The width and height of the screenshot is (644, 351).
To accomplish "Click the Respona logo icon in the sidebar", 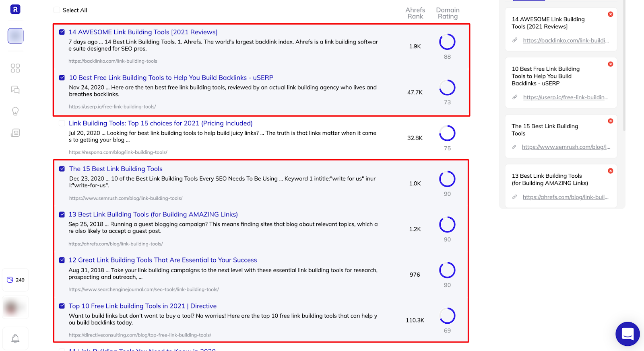I will 15,9.
